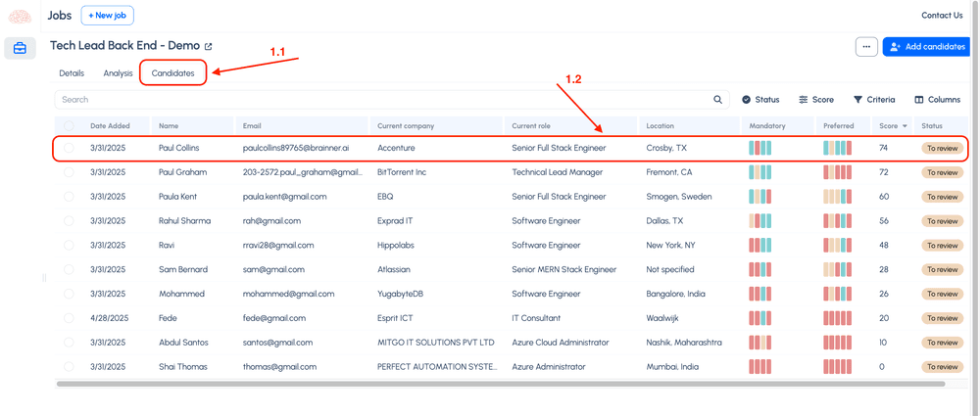Sort by the Score column arrow
The height and width of the screenshot is (416, 980).
click(905, 126)
